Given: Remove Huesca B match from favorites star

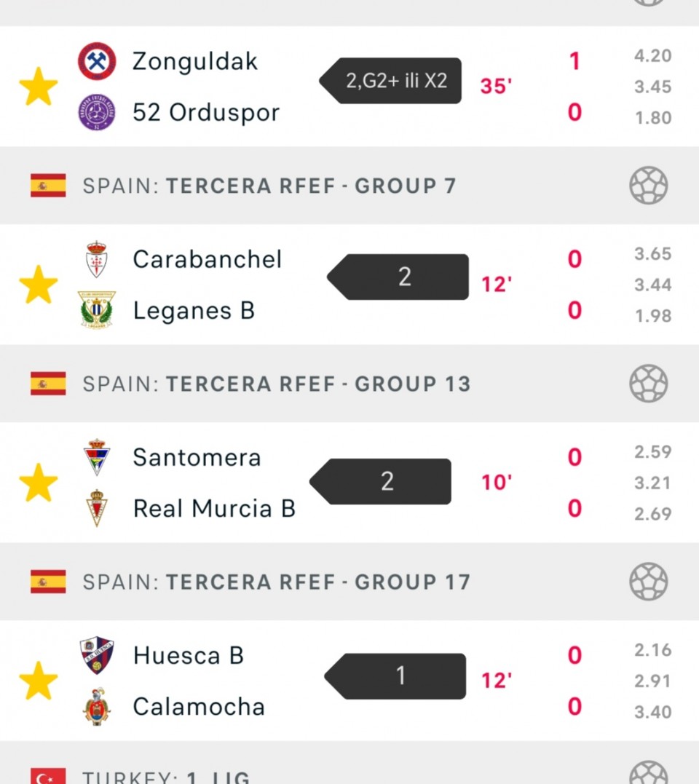Looking at the screenshot, I should 38,681.
